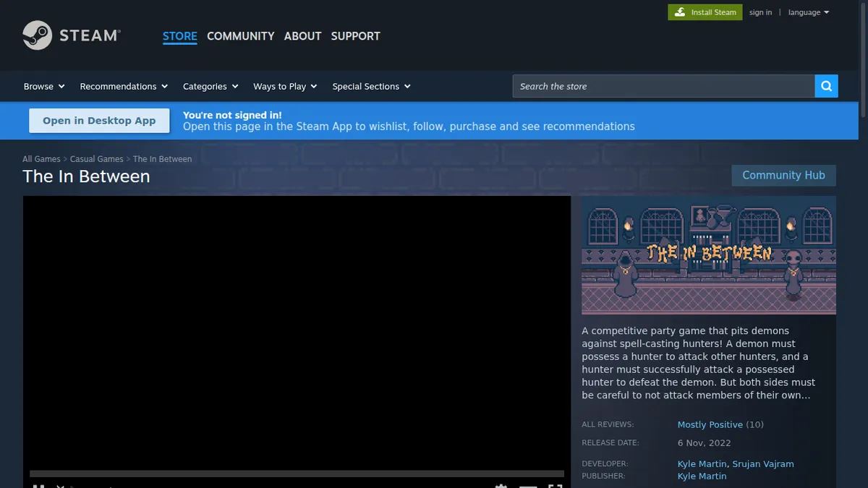Open publisher Kyle Martin's page
The width and height of the screenshot is (868, 488).
pyautogui.click(x=702, y=476)
